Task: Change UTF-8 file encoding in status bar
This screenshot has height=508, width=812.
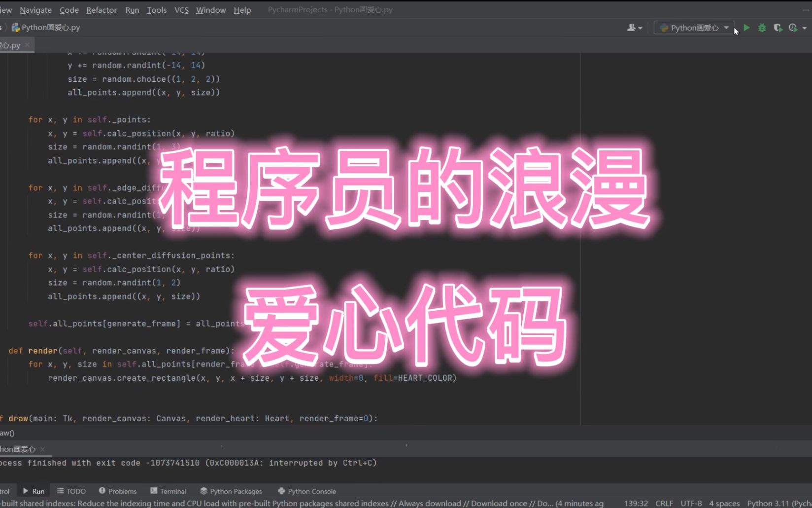Action: coord(691,503)
